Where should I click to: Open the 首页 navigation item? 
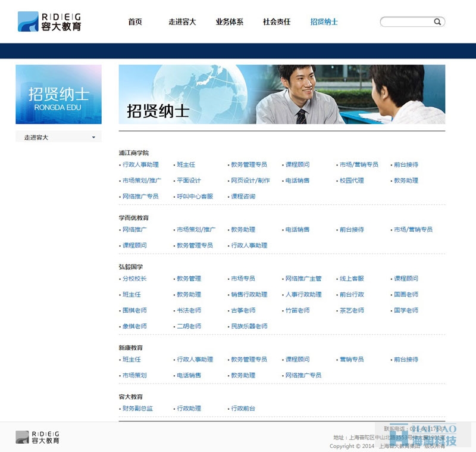click(x=135, y=21)
